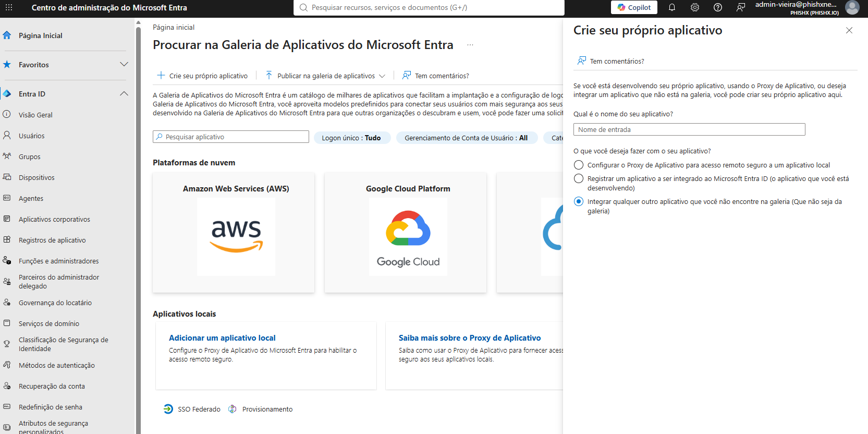Click the Nome de entrada application name field
This screenshot has height=434, width=868.
pyautogui.click(x=689, y=129)
